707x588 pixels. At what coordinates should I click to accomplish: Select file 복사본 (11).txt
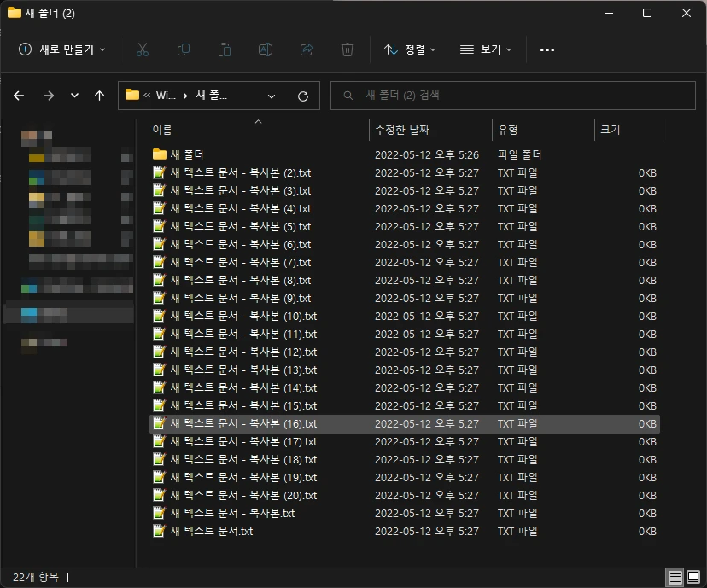(405, 334)
